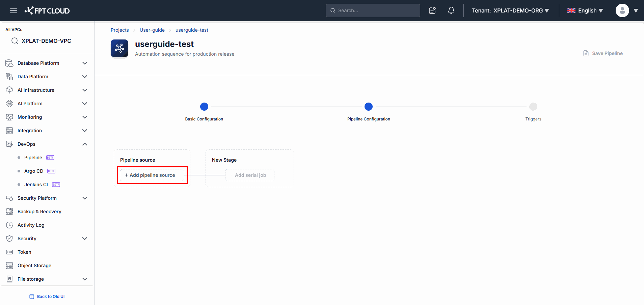Image resolution: width=644 pixels, height=305 pixels.
Task: Click the Data Platform icon
Action: tap(9, 77)
